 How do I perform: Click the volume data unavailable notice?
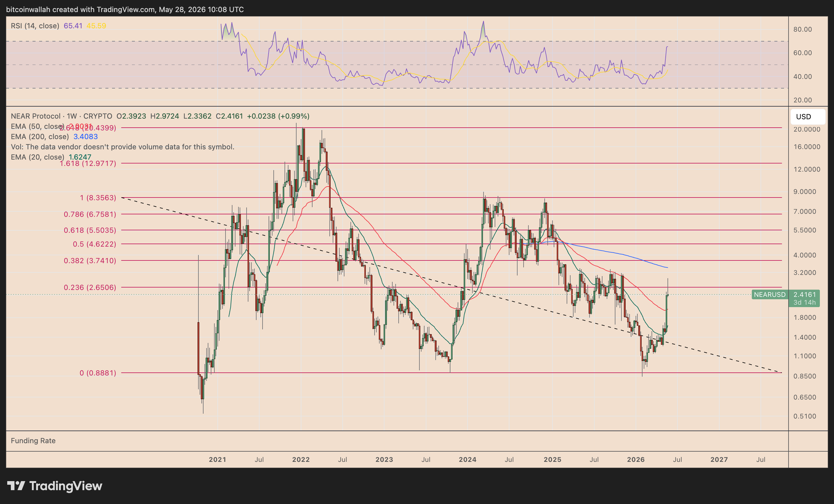(123, 147)
